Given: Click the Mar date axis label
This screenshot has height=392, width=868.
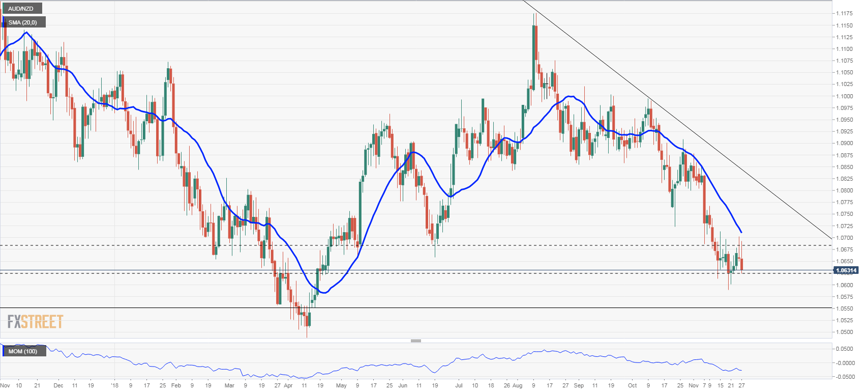Looking at the screenshot, I should (x=229, y=385).
